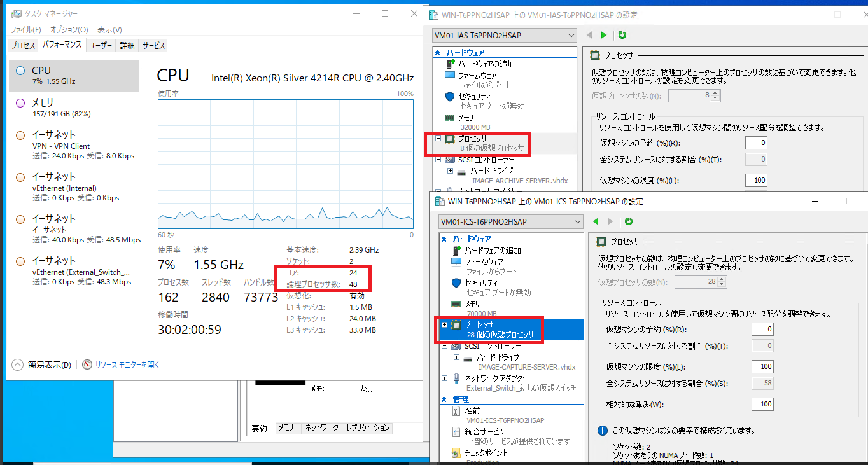Switch to the 詳細 tab
868x465 pixels.
click(x=127, y=45)
